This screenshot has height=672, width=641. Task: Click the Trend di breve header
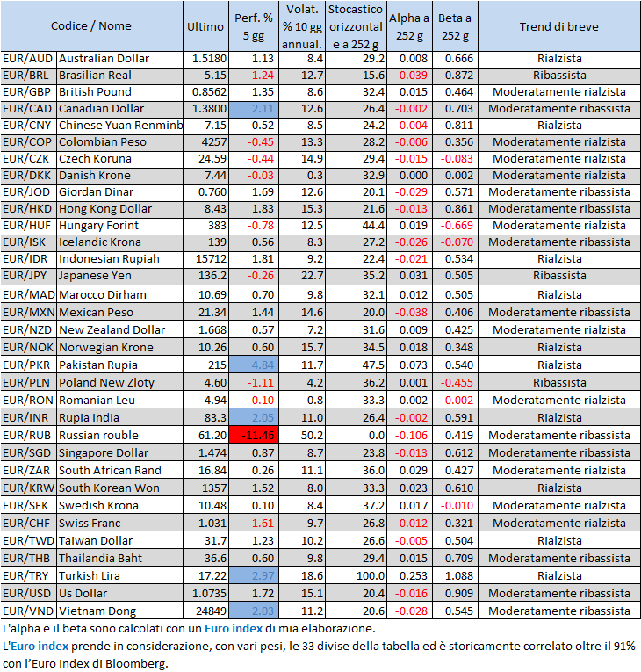[x=559, y=26]
